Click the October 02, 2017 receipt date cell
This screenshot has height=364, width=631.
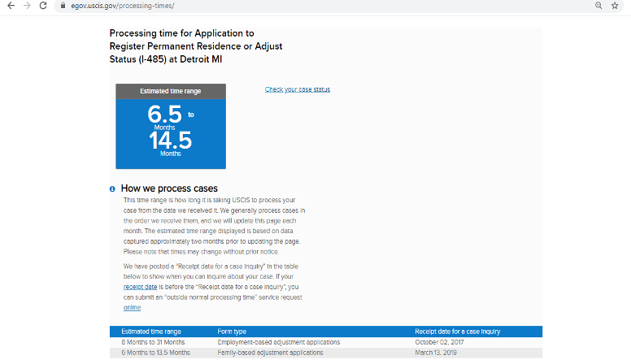[x=439, y=342]
